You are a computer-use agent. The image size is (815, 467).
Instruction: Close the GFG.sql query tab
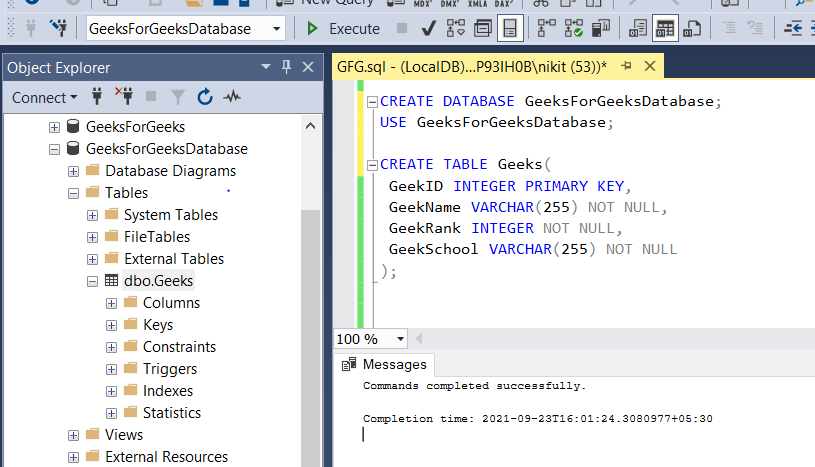(648, 66)
